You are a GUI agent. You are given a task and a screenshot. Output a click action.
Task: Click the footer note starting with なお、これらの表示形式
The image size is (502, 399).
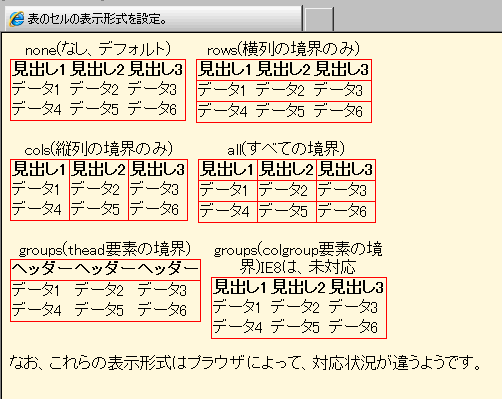coord(245,363)
